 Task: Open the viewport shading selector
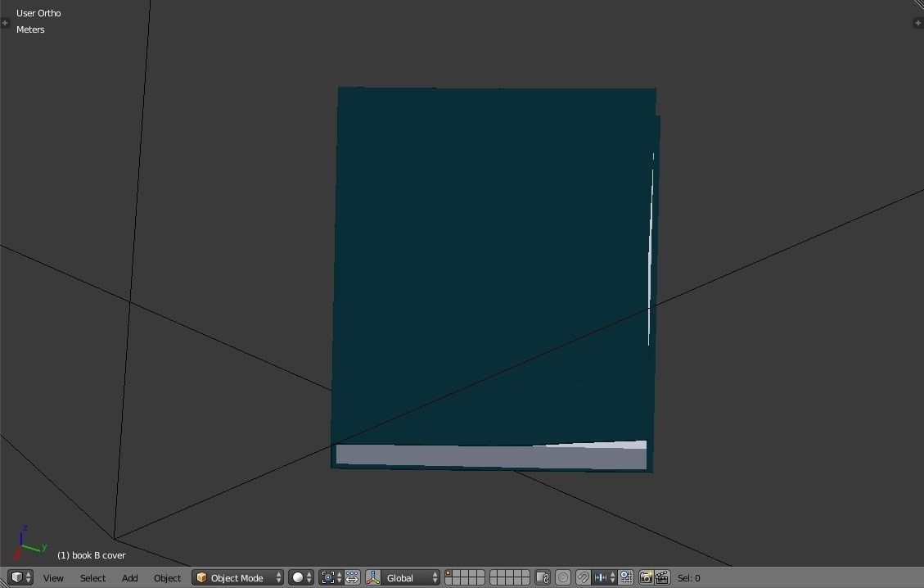pos(300,577)
